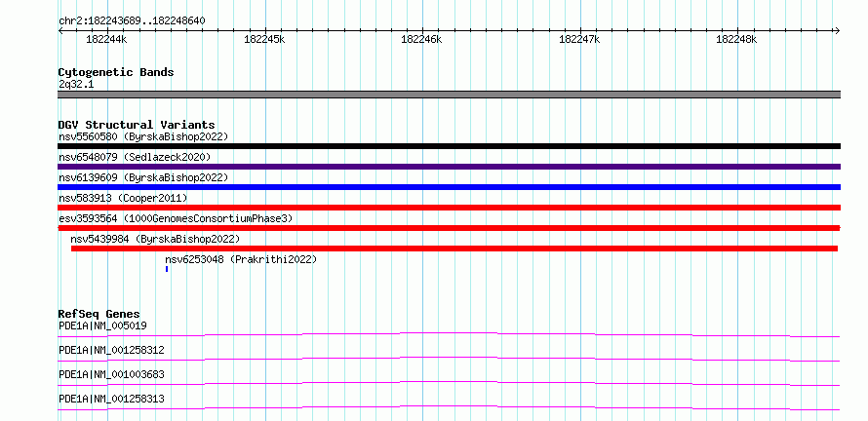Select the red nsv5439984 variant bar
The height and width of the screenshot is (421, 868).
454,249
